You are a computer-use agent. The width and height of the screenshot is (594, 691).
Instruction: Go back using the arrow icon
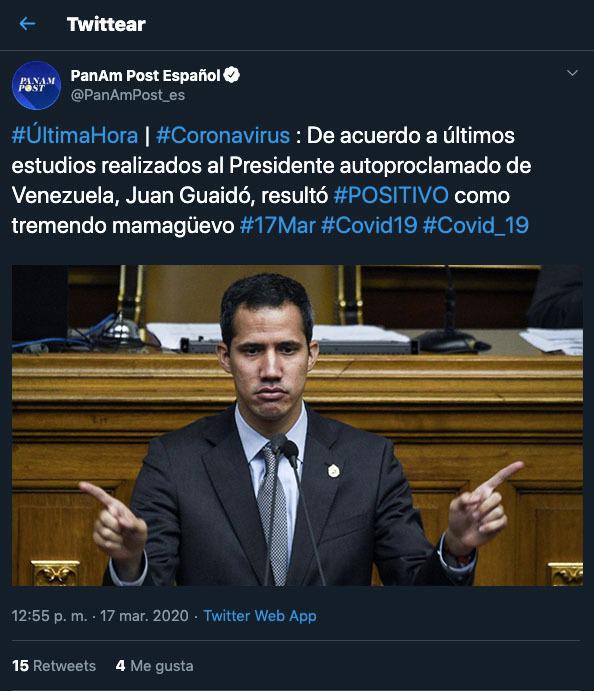[x=27, y=23]
